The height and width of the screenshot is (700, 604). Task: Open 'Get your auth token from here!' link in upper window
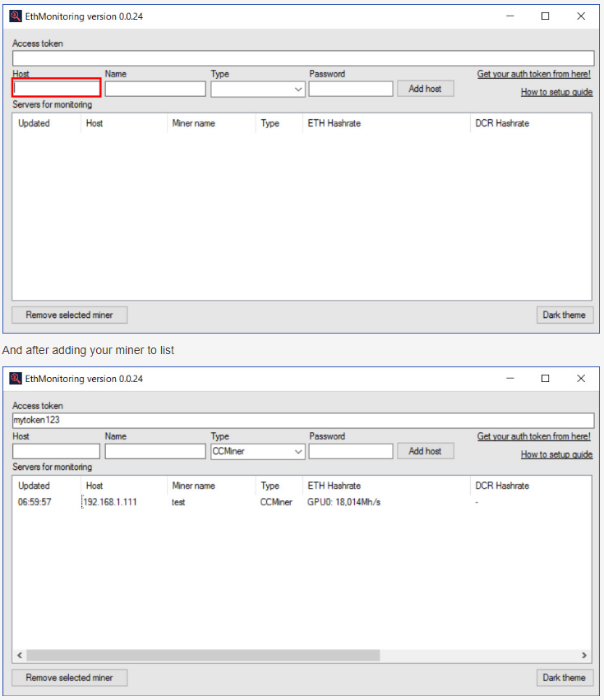coord(534,74)
